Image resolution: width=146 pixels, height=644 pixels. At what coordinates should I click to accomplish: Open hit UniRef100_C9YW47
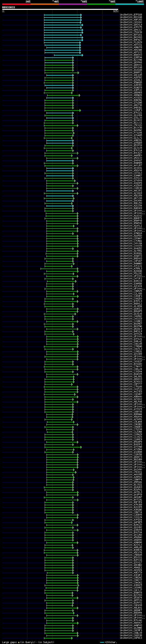[x=131, y=239]
